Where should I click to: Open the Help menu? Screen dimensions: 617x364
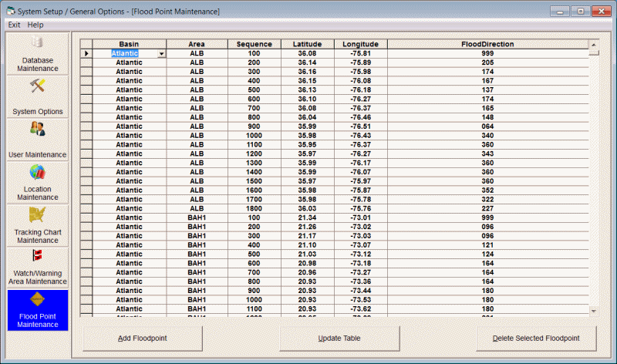tap(35, 25)
